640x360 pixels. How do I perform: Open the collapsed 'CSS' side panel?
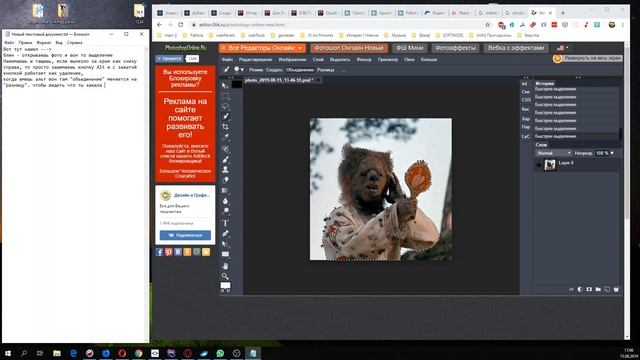coord(526,100)
